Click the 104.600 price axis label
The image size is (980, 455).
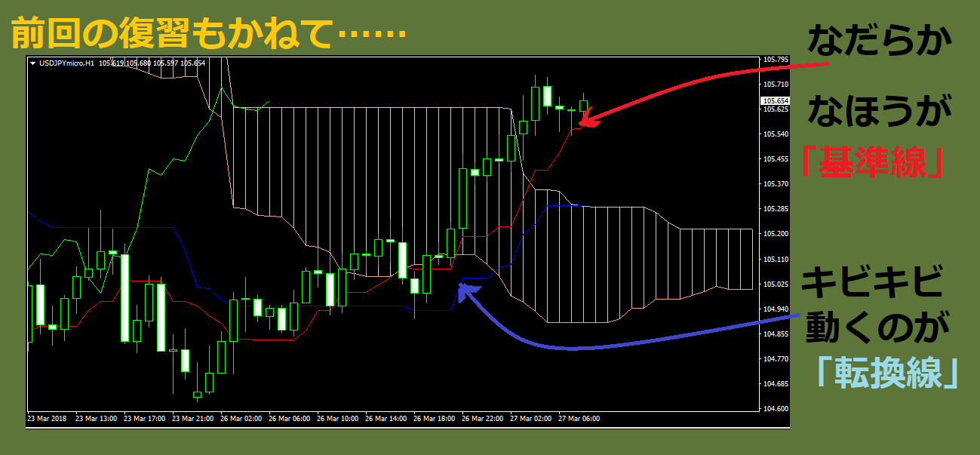[776, 409]
